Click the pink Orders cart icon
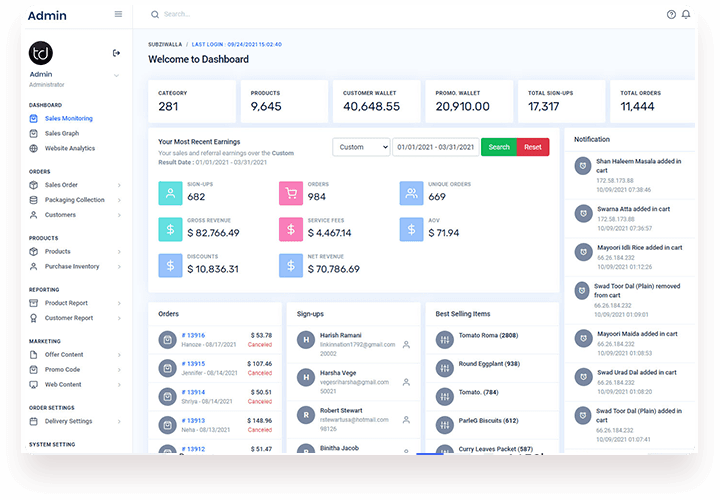 click(x=291, y=193)
